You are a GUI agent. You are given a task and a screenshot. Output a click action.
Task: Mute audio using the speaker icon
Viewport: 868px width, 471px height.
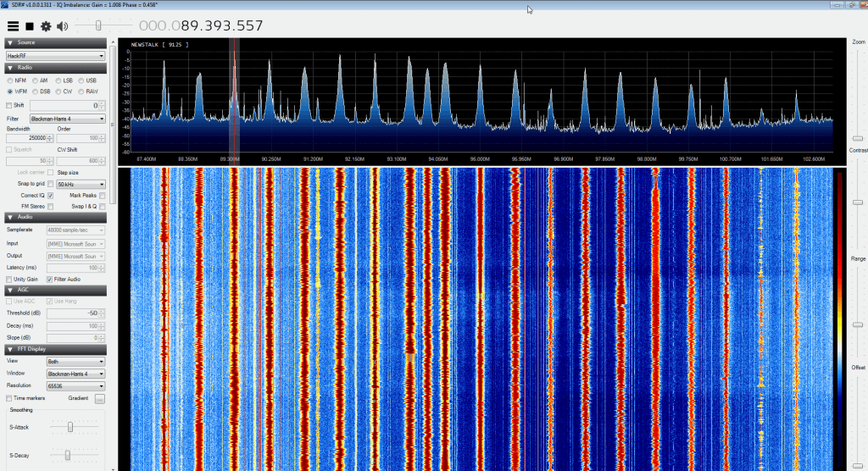click(x=63, y=26)
